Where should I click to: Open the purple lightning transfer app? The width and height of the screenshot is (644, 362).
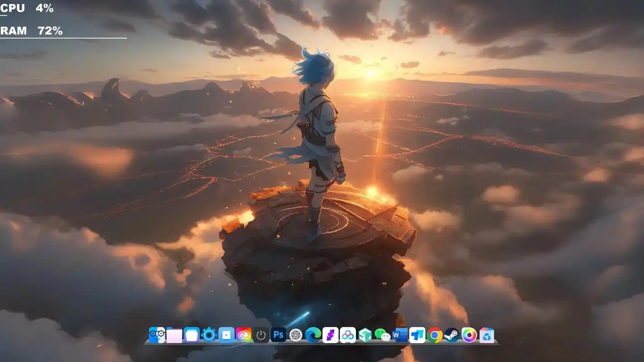pyautogui.click(x=330, y=335)
